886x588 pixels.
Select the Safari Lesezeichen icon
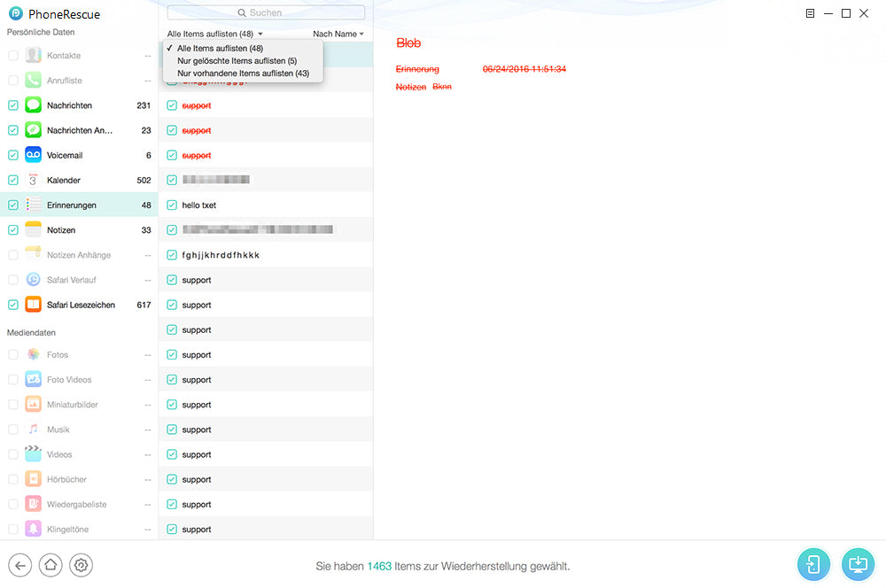[34, 305]
